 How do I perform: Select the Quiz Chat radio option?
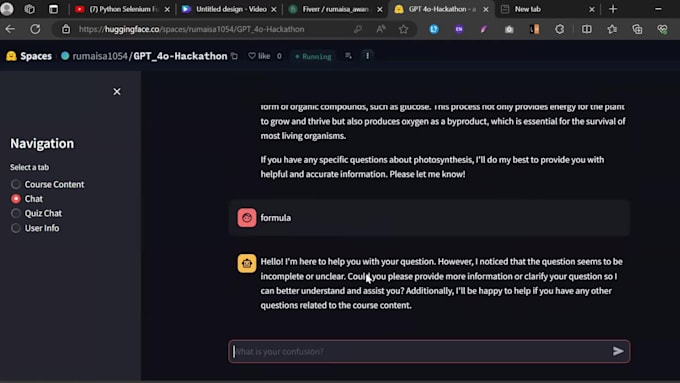36,213
